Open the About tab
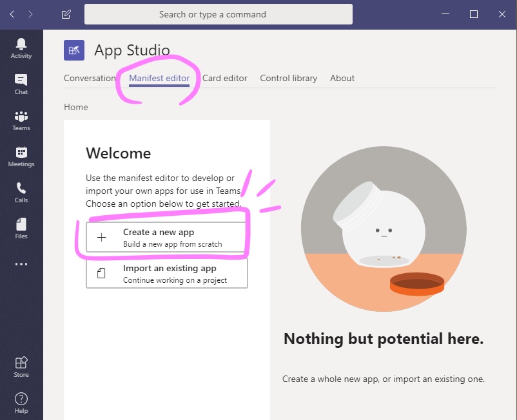517x420 pixels. pyautogui.click(x=342, y=78)
